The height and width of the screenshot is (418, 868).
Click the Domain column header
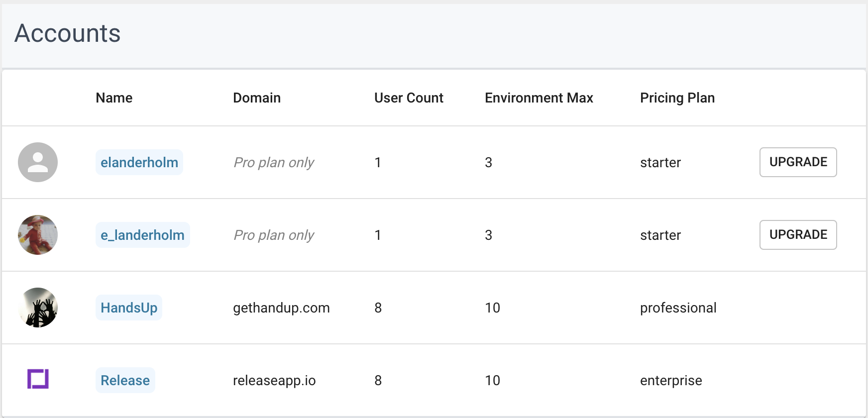tap(257, 98)
